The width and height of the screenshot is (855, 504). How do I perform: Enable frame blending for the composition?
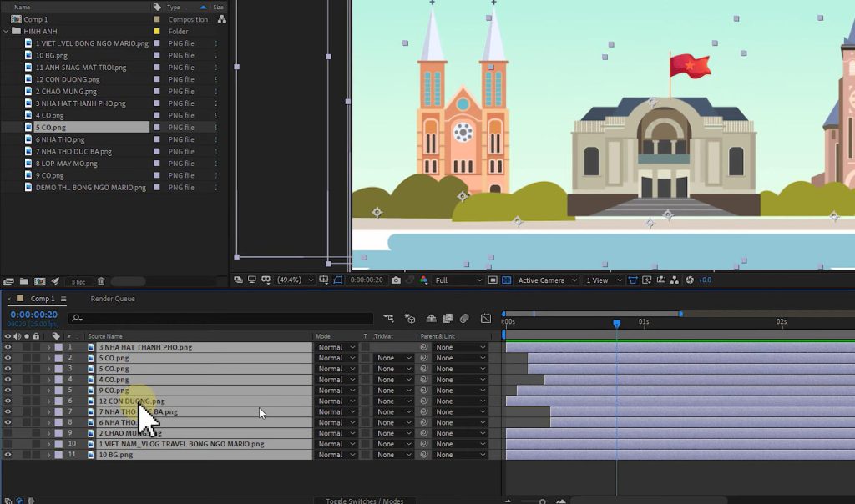[447, 318]
